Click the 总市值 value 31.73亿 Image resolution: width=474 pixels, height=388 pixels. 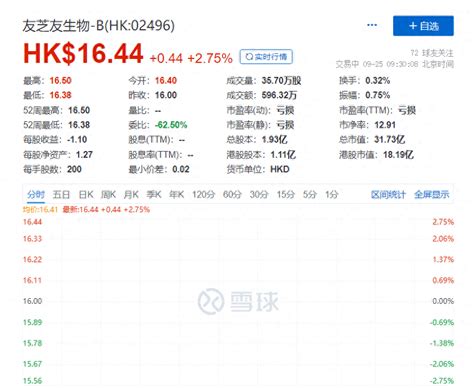[x=390, y=139]
